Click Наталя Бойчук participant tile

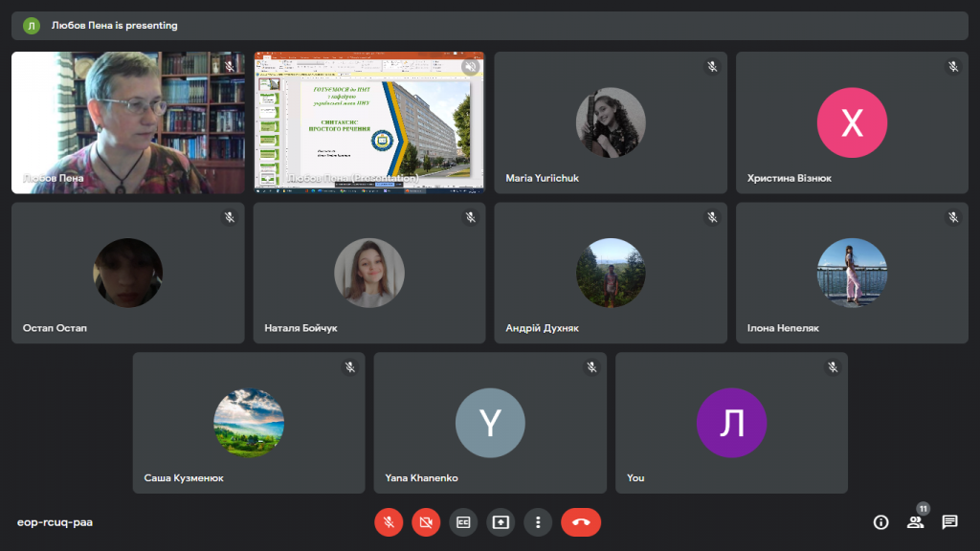[369, 273]
